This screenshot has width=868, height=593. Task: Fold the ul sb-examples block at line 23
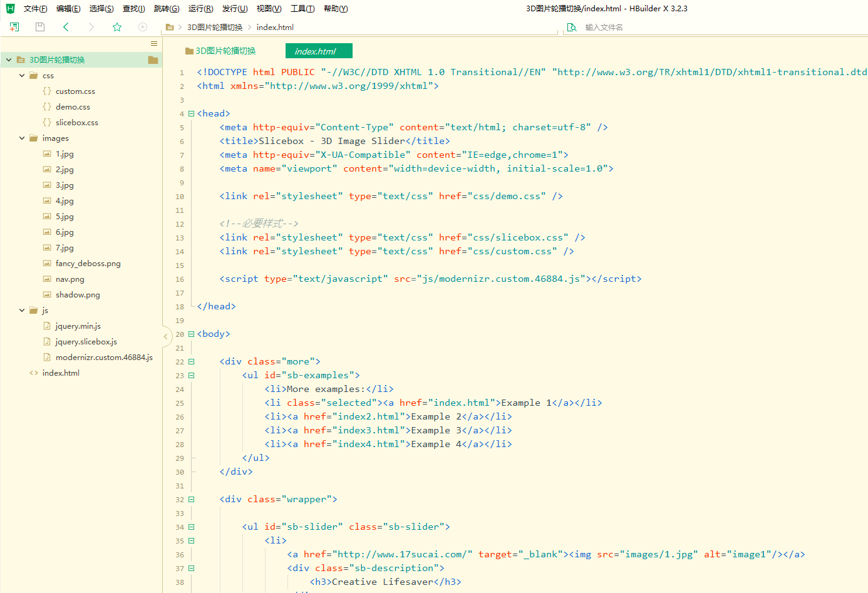(192, 375)
